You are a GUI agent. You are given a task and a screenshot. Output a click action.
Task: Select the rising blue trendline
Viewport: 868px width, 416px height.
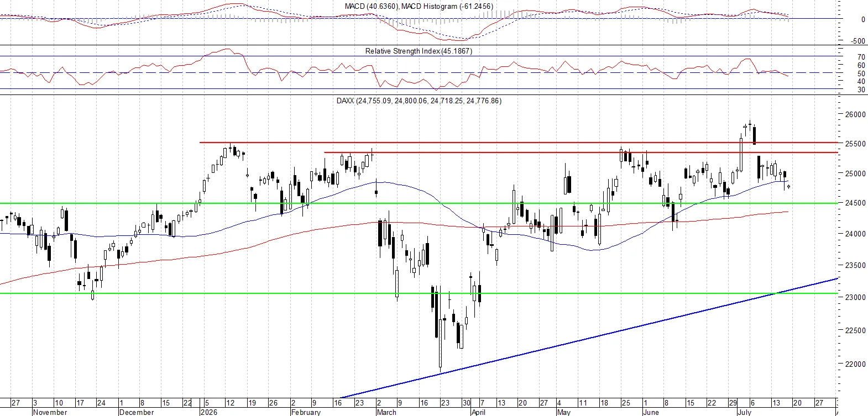click(589, 338)
